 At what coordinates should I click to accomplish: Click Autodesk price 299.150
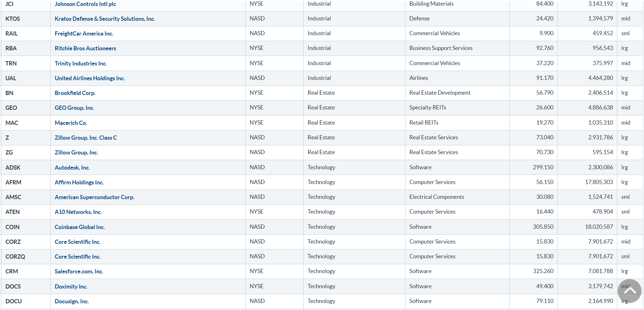coord(543,167)
